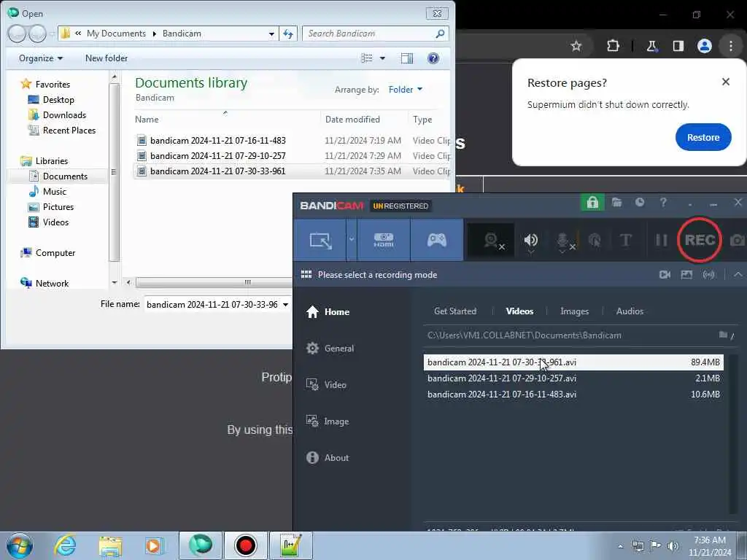Viewport: 747px width, 560px height.
Task: Sort files by Date modified column
Action: [352, 120]
